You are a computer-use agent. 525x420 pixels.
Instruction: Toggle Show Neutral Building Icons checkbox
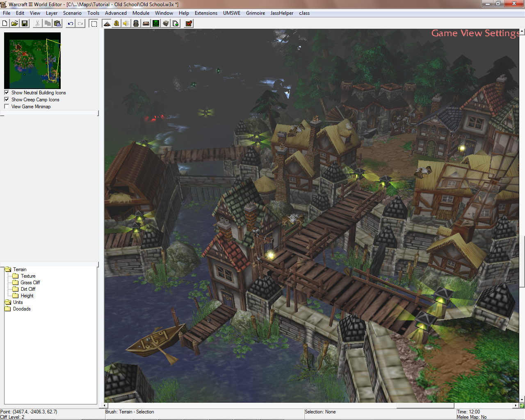(x=7, y=93)
